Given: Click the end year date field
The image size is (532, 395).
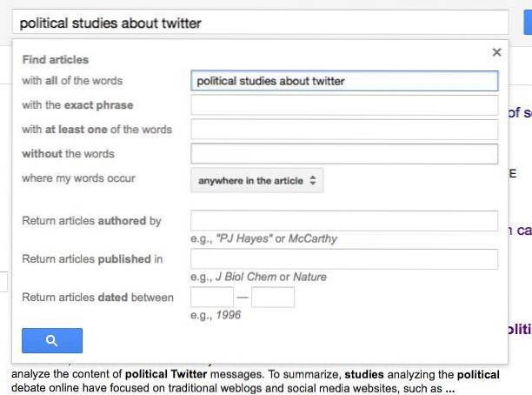Looking at the screenshot, I should click(x=273, y=298).
